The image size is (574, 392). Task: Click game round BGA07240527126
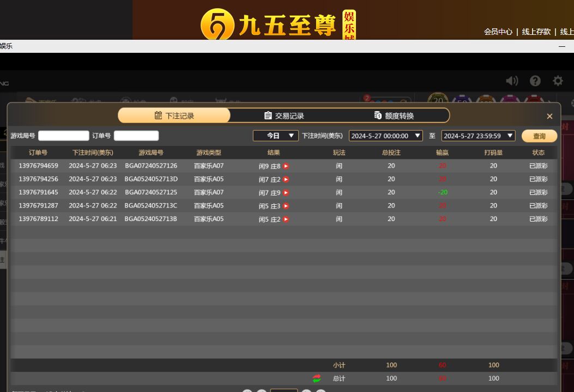click(x=151, y=166)
